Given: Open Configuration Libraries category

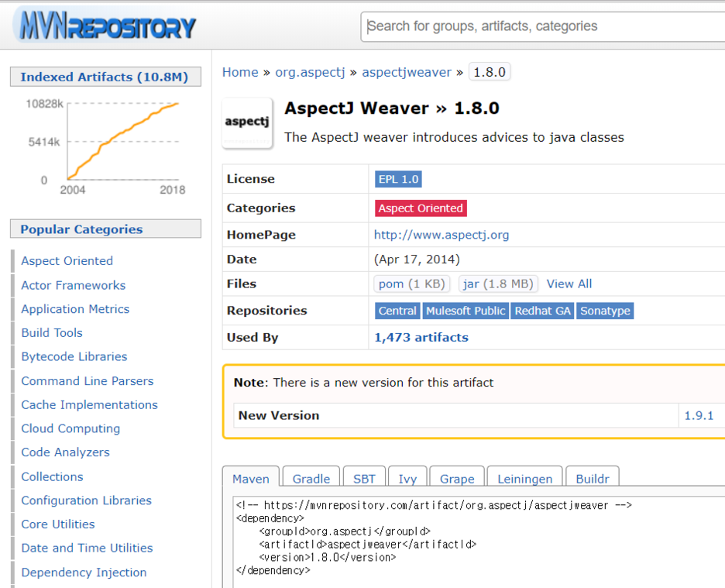Looking at the screenshot, I should click(x=87, y=500).
